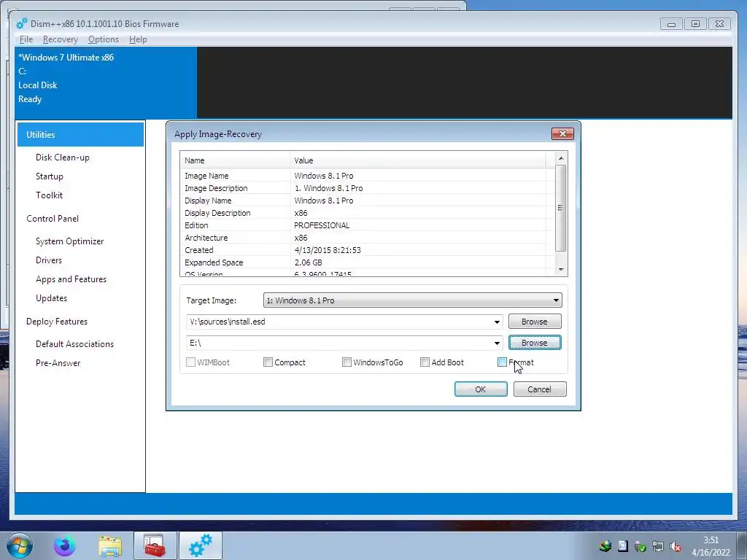Select the Control Panel section
747x560 pixels.
(x=53, y=219)
